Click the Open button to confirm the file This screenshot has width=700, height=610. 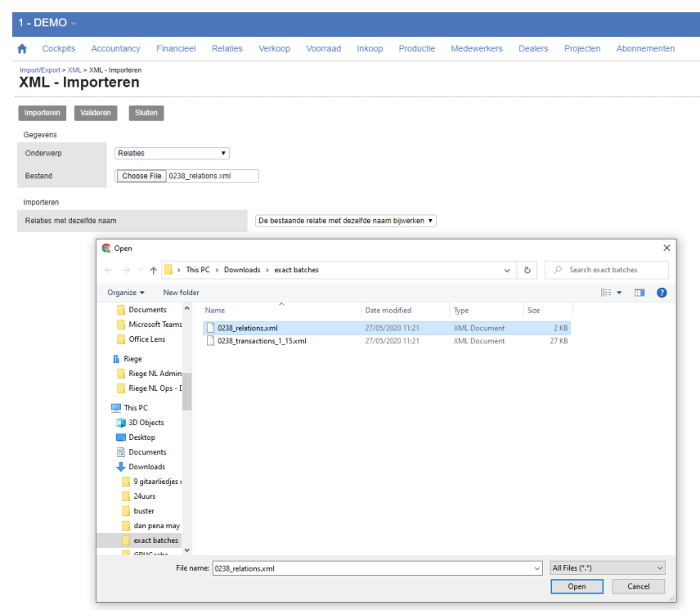pos(577,585)
